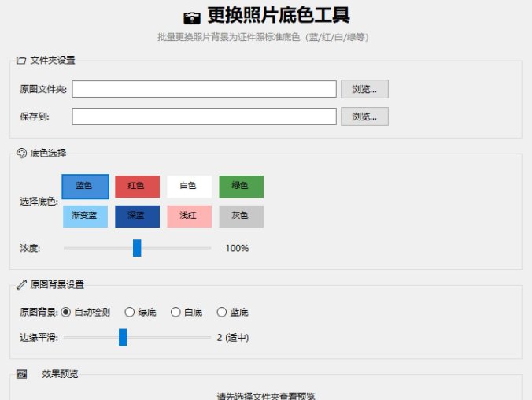
Task: Click the 浓度 slider handle
Action: click(137, 248)
